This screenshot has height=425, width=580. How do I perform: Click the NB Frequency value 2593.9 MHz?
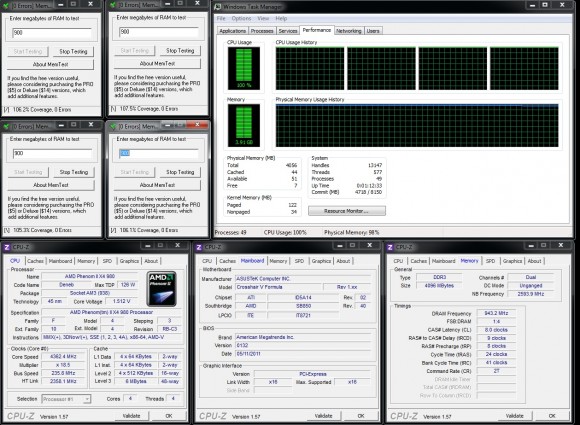[x=530, y=294]
